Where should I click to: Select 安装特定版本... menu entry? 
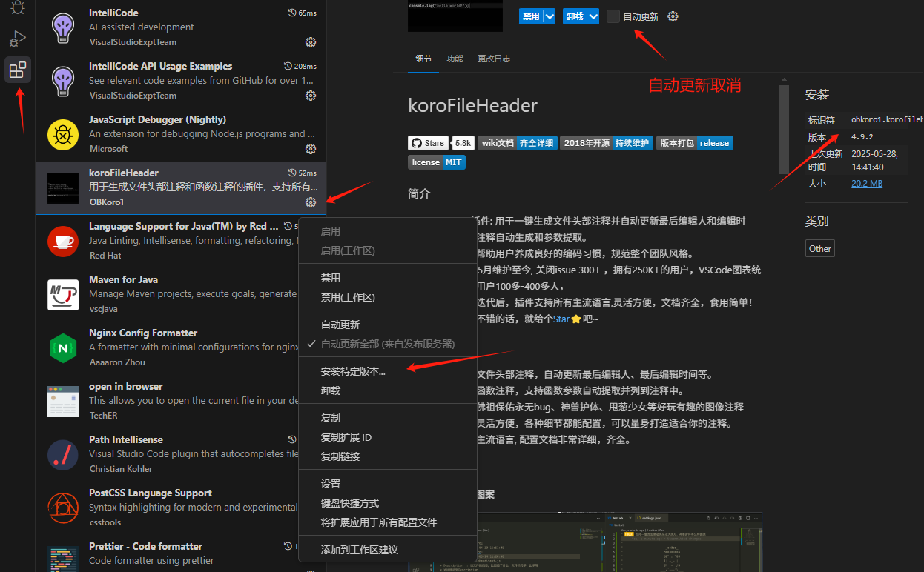tap(387, 371)
